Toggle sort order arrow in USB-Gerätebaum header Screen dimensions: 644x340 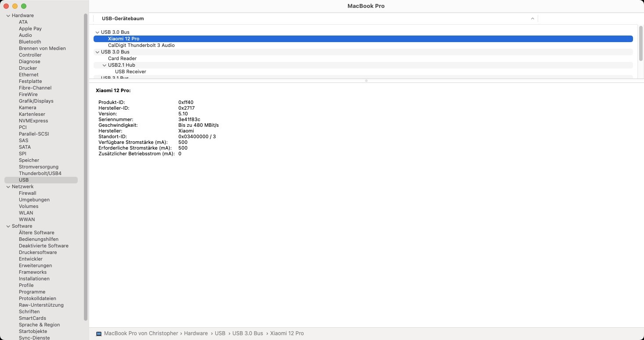click(532, 18)
